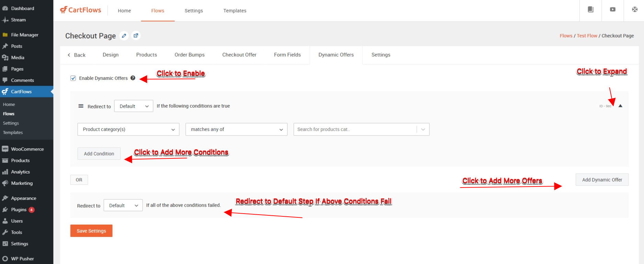Open the video tutorials icon
The image size is (644, 264).
tap(612, 10)
